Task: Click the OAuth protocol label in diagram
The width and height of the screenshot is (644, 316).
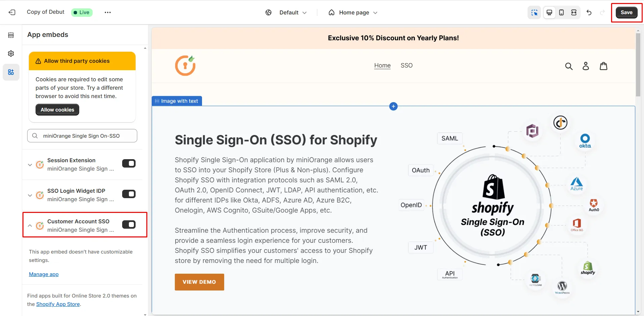Action: click(x=420, y=170)
